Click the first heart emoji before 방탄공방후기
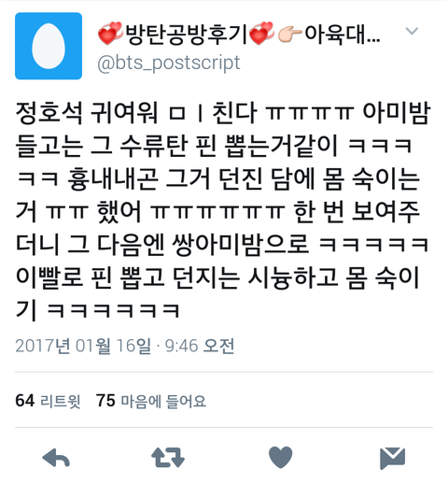Screen dimensions: 448x483 click(x=110, y=33)
